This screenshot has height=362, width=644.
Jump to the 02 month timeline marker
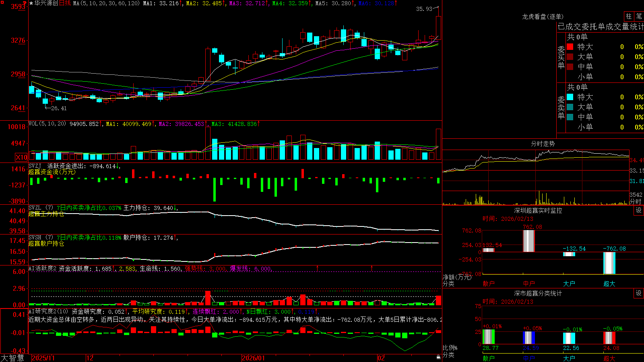coord(381,358)
